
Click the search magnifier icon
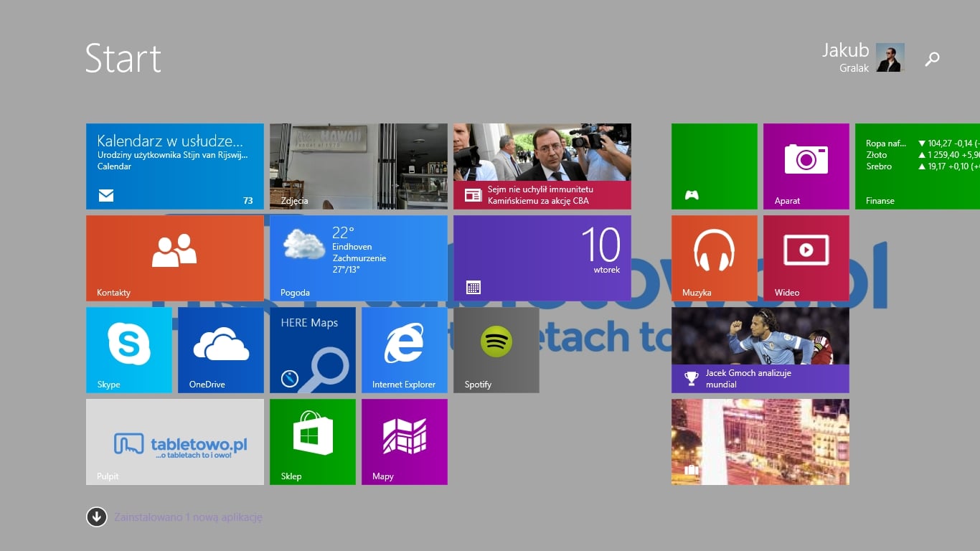click(932, 59)
